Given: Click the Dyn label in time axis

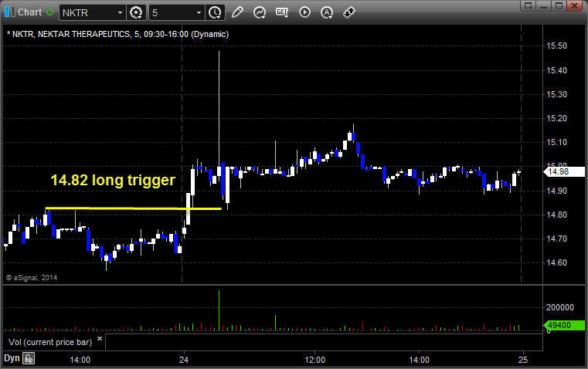Looking at the screenshot, I should (x=12, y=358).
